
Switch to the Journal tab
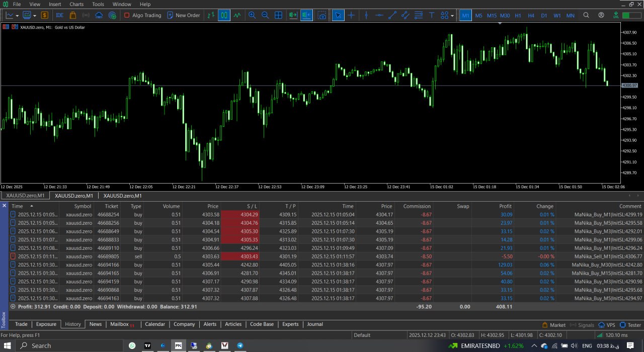tap(315, 324)
